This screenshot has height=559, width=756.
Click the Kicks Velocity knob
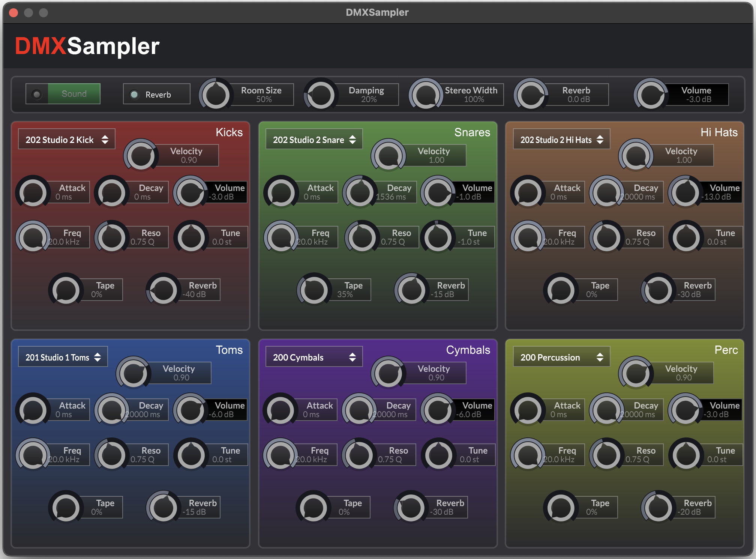[141, 155]
